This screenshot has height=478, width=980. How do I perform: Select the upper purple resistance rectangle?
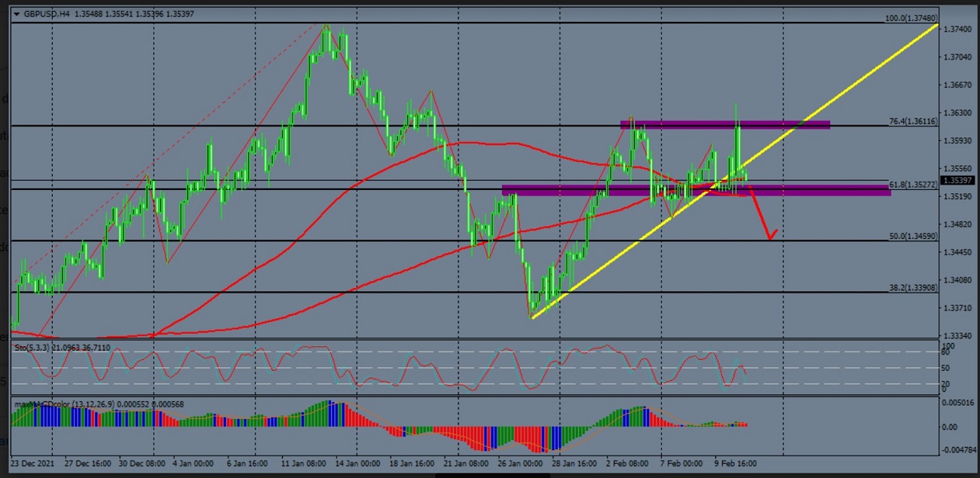(x=724, y=124)
